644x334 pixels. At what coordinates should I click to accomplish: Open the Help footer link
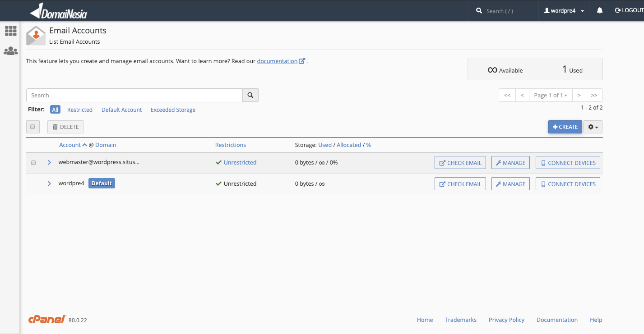pyautogui.click(x=596, y=320)
